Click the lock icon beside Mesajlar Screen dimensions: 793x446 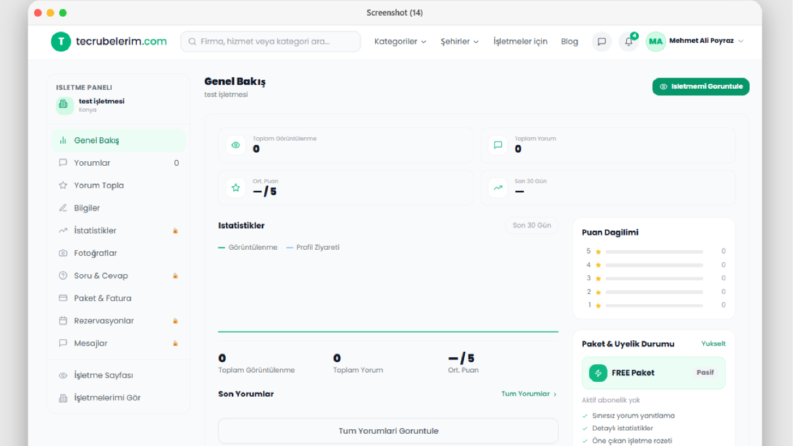175,344
